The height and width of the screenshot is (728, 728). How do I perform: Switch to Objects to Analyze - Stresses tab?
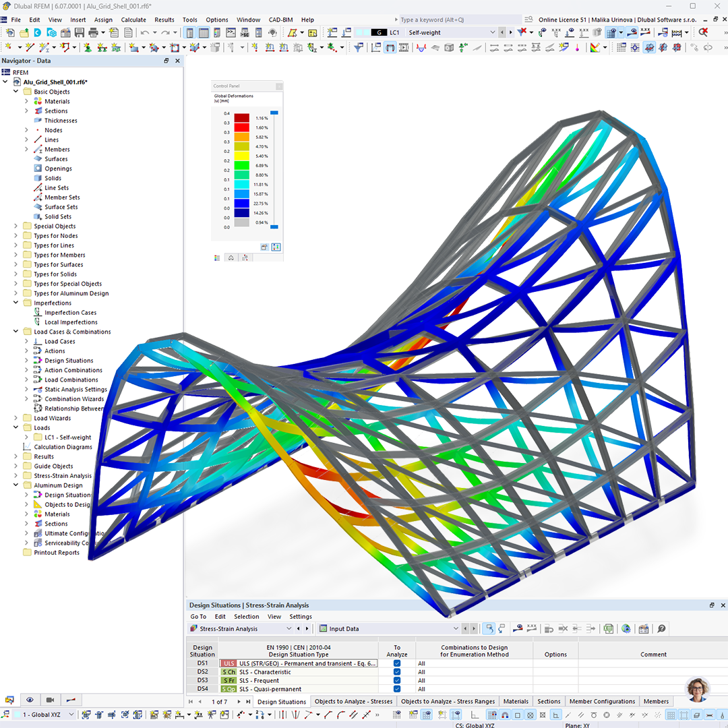tap(353, 702)
